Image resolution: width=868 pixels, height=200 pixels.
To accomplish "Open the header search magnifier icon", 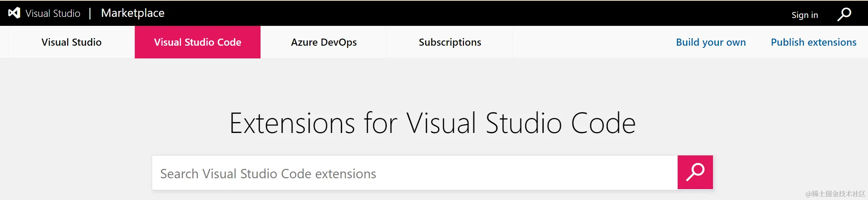I will point(844,15).
